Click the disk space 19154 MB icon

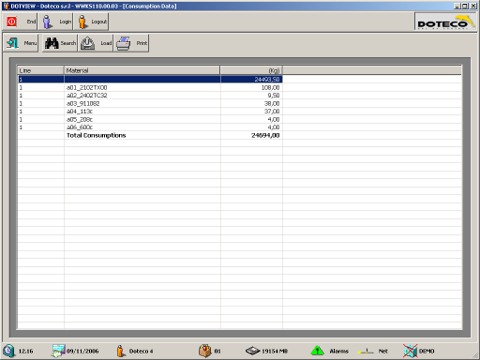[x=252, y=351]
